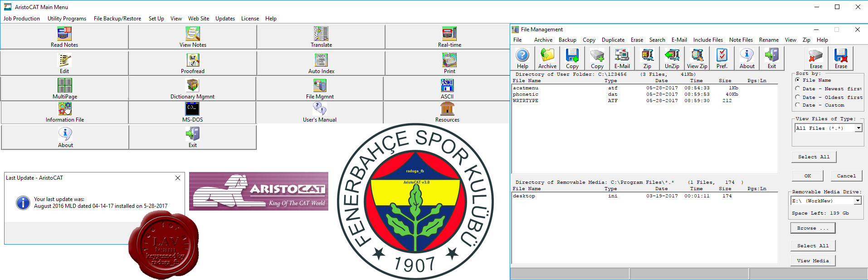
Task: Click Exit icon in File Management toolbar
Action: (x=772, y=59)
